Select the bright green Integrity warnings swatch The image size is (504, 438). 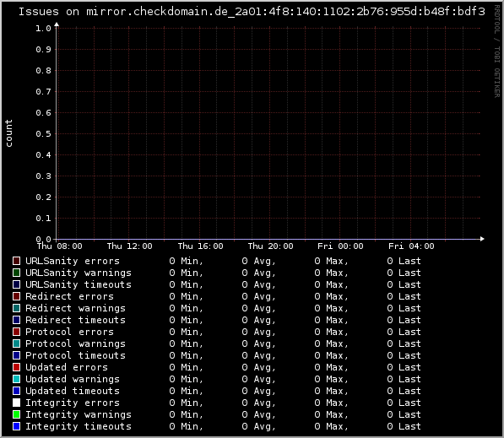[x=16, y=414]
